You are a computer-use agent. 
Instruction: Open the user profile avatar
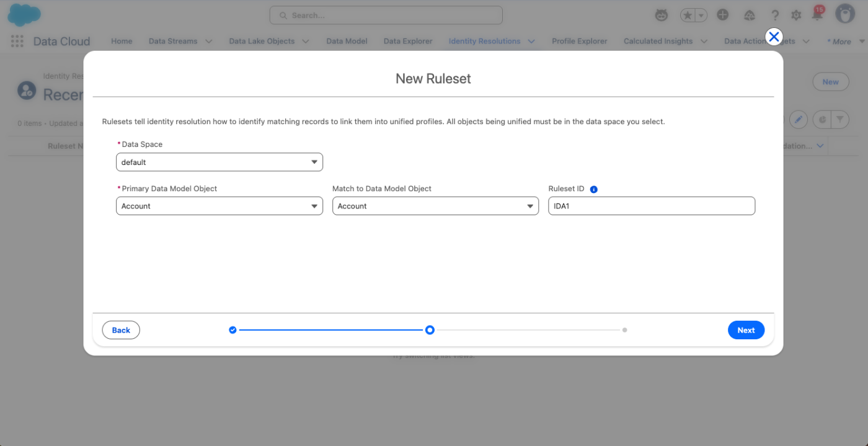845,14
